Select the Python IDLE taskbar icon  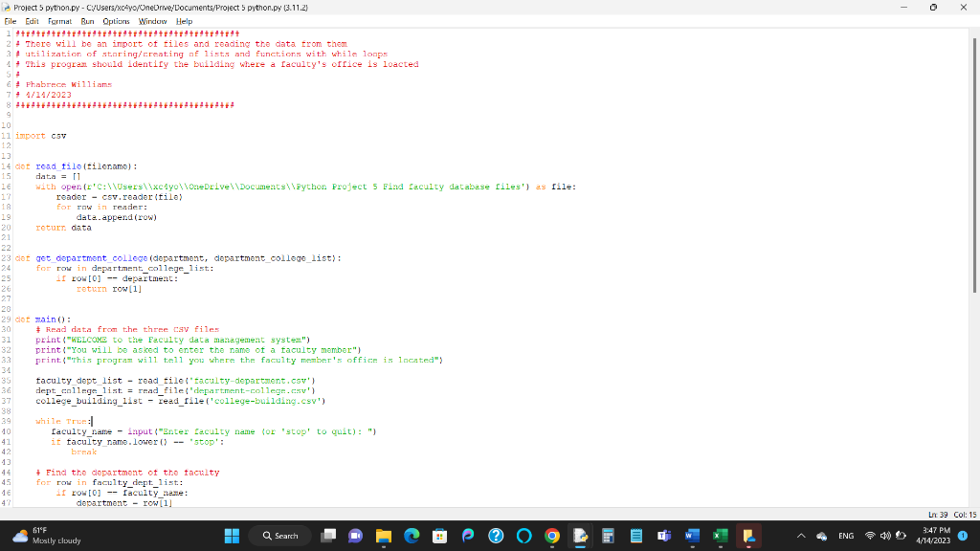click(x=580, y=536)
